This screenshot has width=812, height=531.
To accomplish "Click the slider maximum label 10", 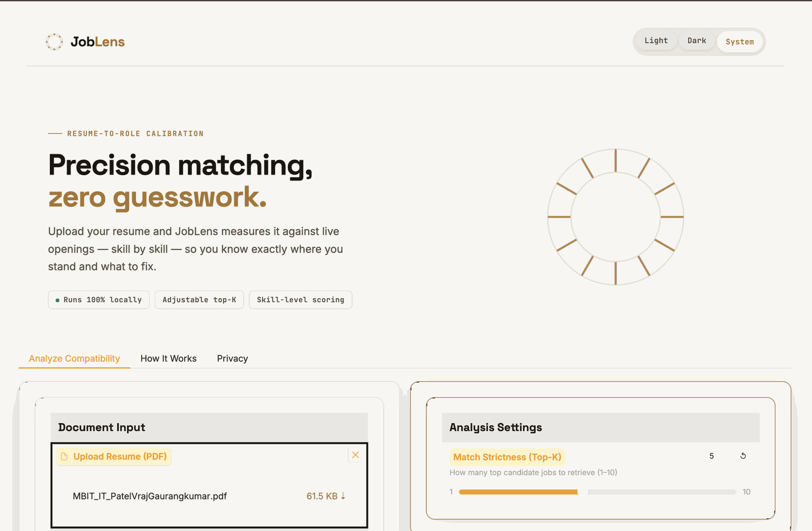I will 746,492.
